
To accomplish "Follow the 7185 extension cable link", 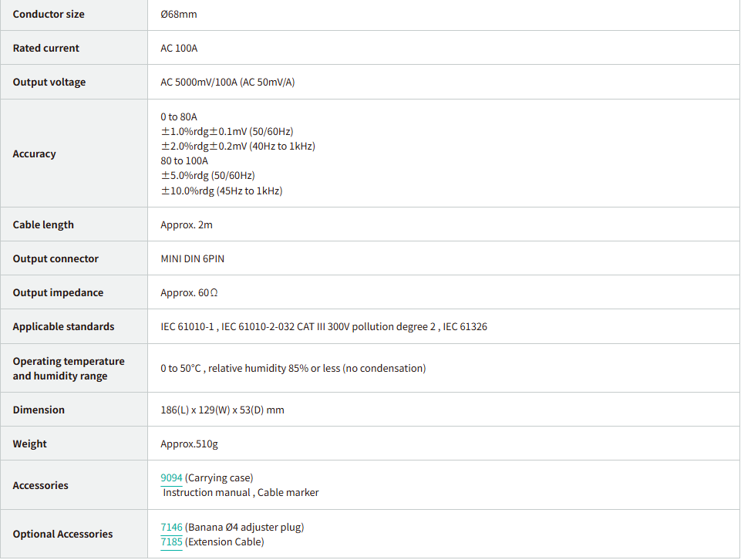I will tap(171, 542).
